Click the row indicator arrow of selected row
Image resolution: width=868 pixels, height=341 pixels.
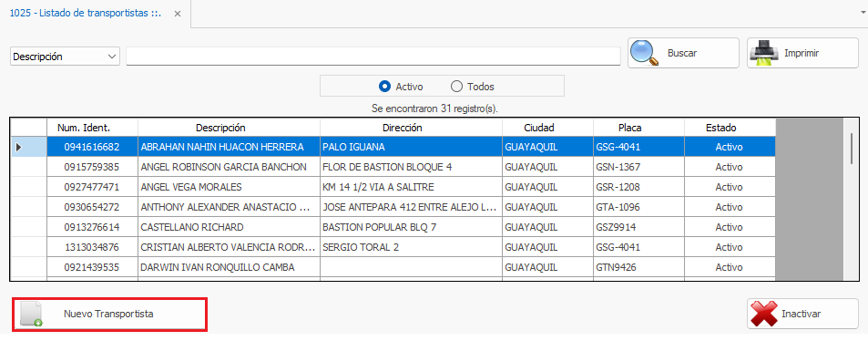coord(19,147)
